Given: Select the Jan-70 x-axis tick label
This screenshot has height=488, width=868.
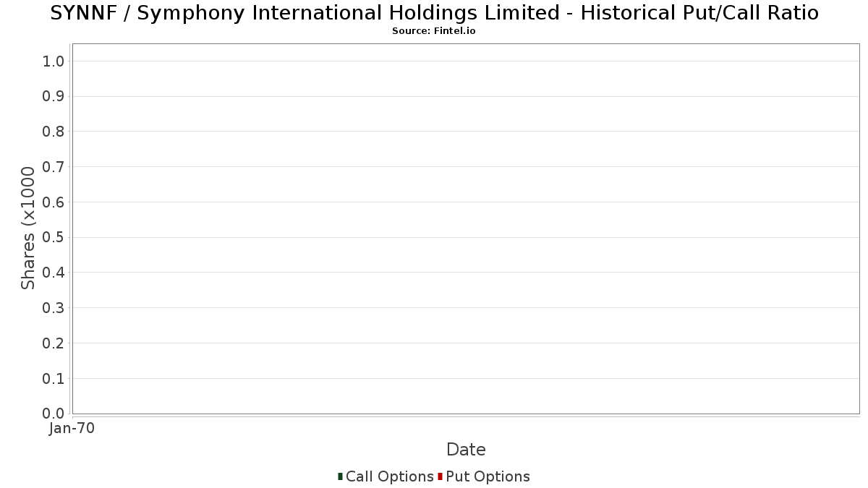Looking at the screenshot, I should pos(72,429).
